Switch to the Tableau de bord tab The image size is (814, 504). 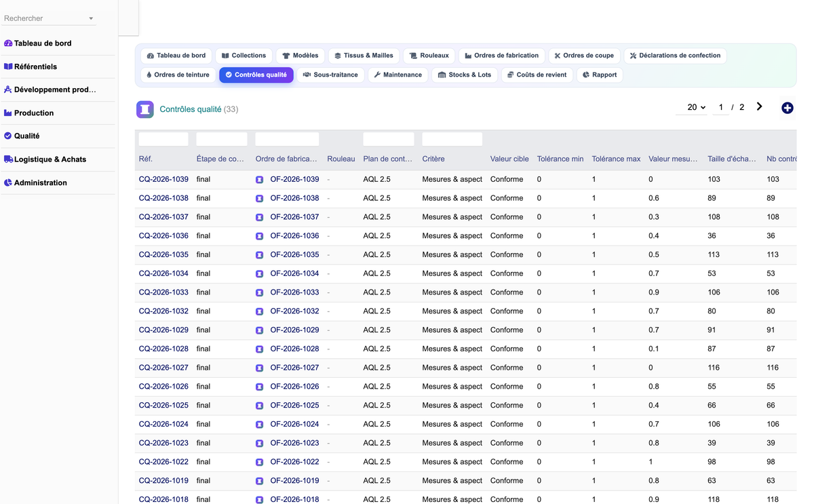pyautogui.click(x=176, y=56)
